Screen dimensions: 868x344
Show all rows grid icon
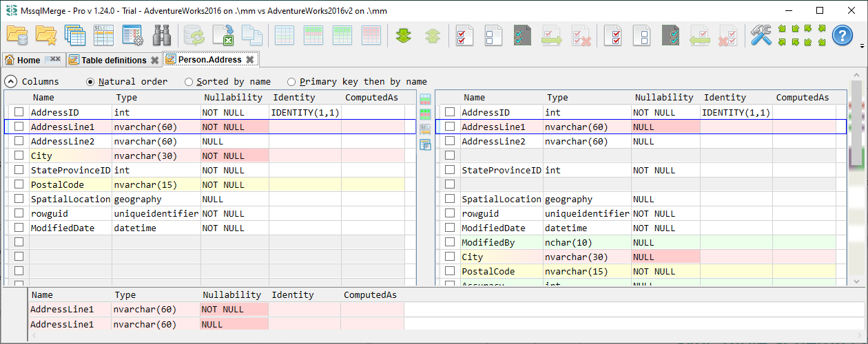[285, 35]
